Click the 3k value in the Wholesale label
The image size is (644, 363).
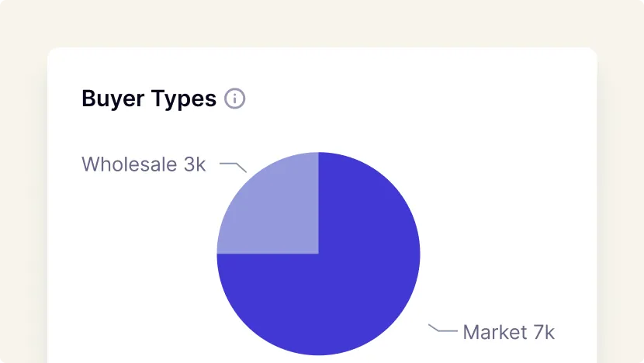195,164
